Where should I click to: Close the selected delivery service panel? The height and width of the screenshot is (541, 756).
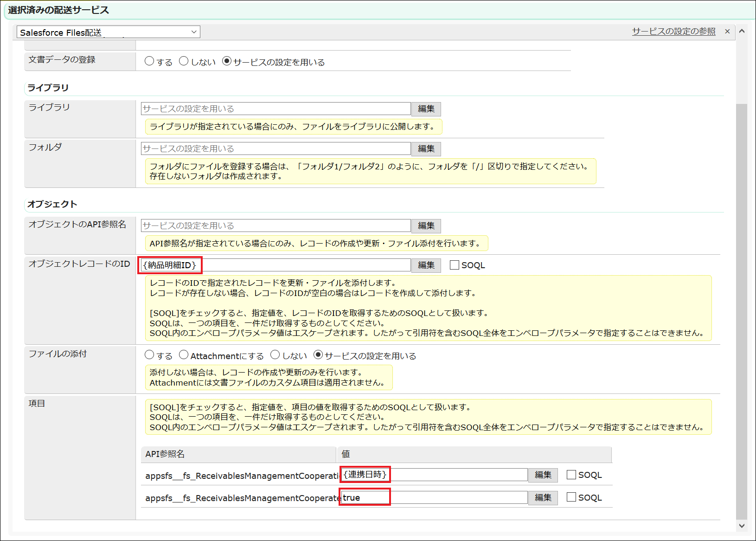coord(727,32)
